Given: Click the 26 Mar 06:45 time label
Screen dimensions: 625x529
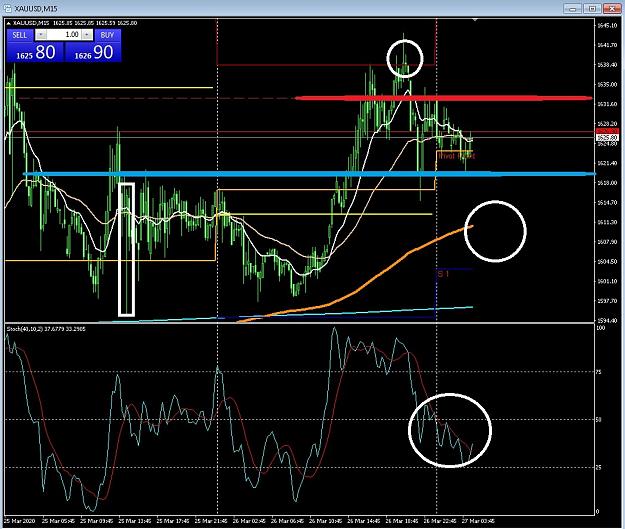Looking at the screenshot, I should pos(287,521).
